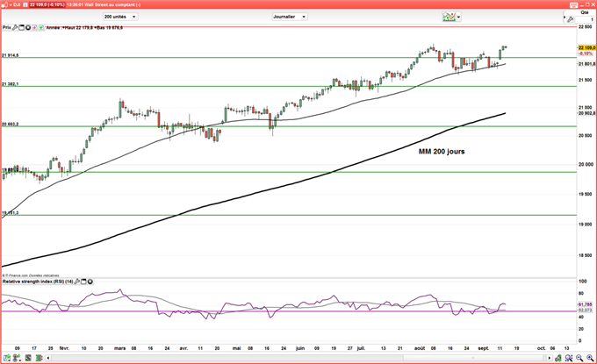597x364 pixels.
Task: Click the Année Haut Bas summary text
Action: 84,28
